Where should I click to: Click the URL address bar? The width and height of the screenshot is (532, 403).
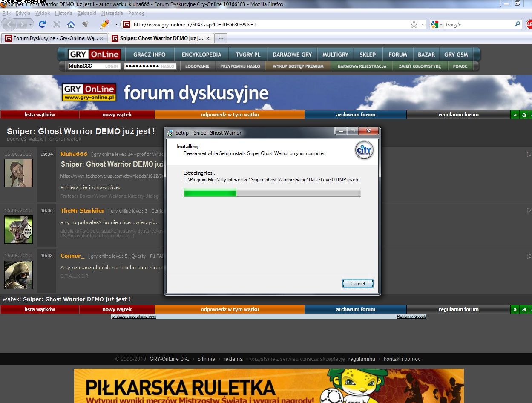coord(270,24)
